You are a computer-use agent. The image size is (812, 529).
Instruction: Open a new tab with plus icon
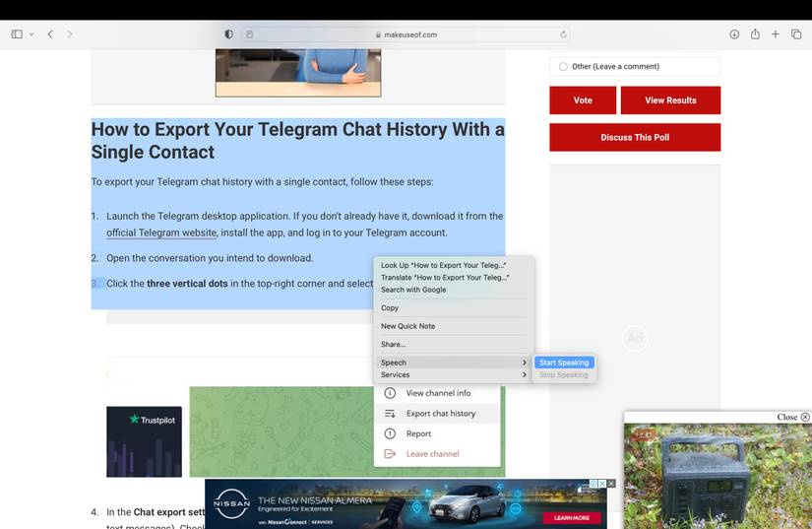pos(776,34)
